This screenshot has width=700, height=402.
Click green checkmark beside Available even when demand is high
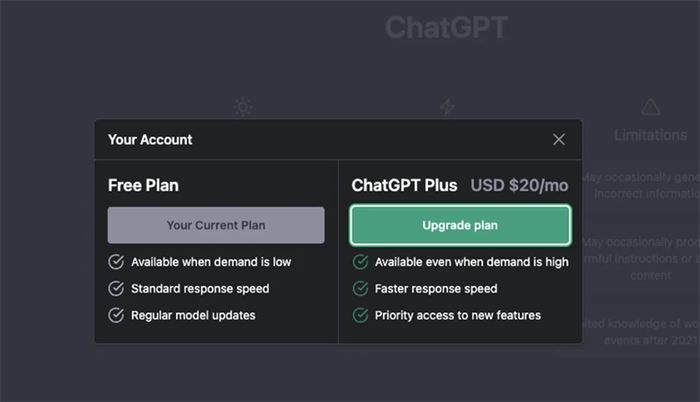coord(360,262)
